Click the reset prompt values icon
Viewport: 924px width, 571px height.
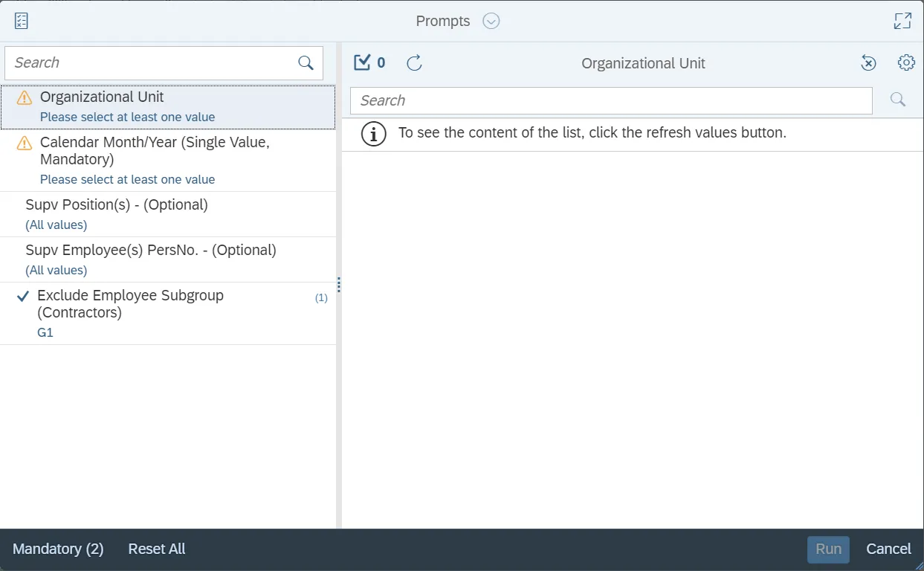[x=868, y=63]
